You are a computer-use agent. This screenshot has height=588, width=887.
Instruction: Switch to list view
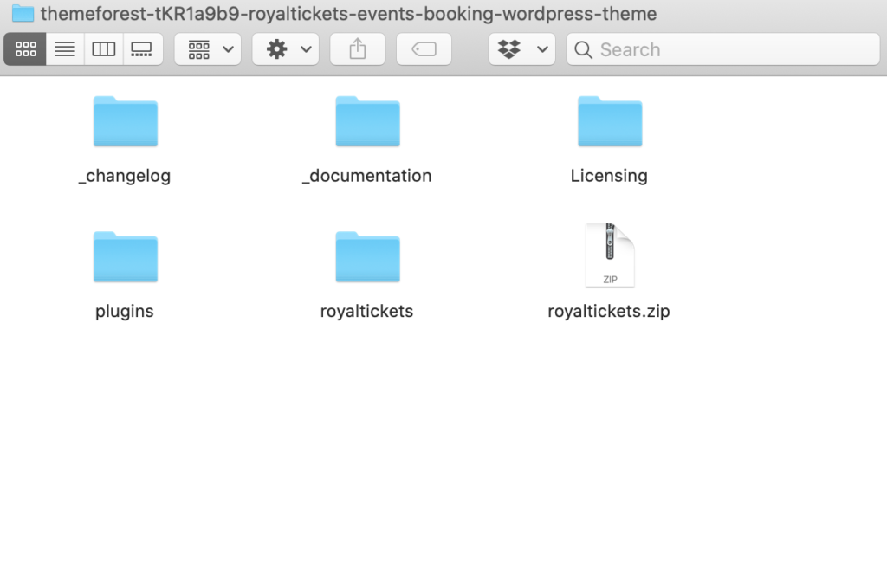pos(65,49)
